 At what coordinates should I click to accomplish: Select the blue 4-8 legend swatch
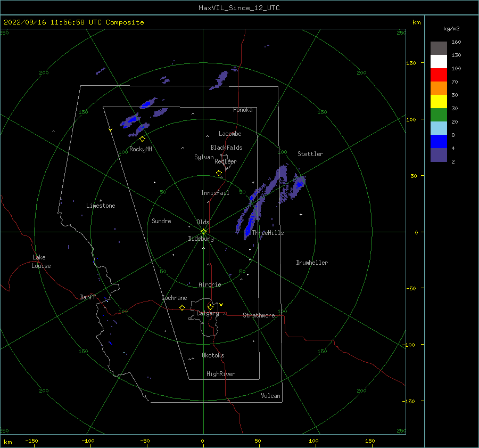coord(439,141)
